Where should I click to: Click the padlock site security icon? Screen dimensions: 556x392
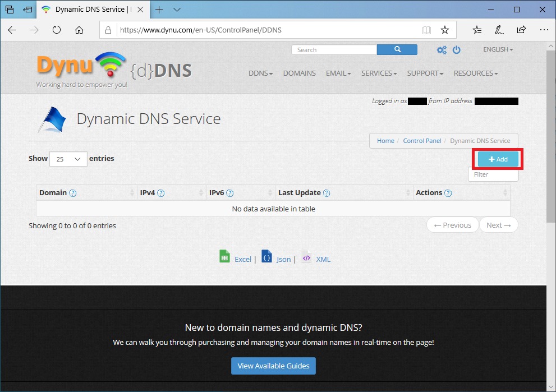pyautogui.click(x=108, y=30)
